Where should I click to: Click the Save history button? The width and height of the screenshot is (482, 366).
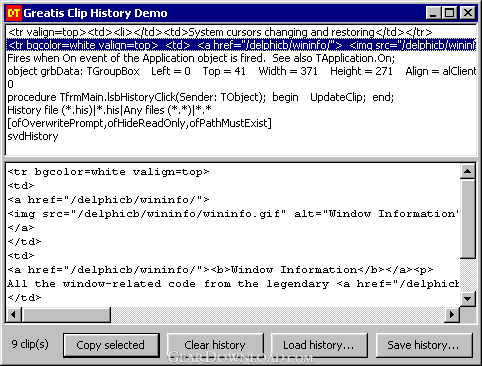coord(424,345)
